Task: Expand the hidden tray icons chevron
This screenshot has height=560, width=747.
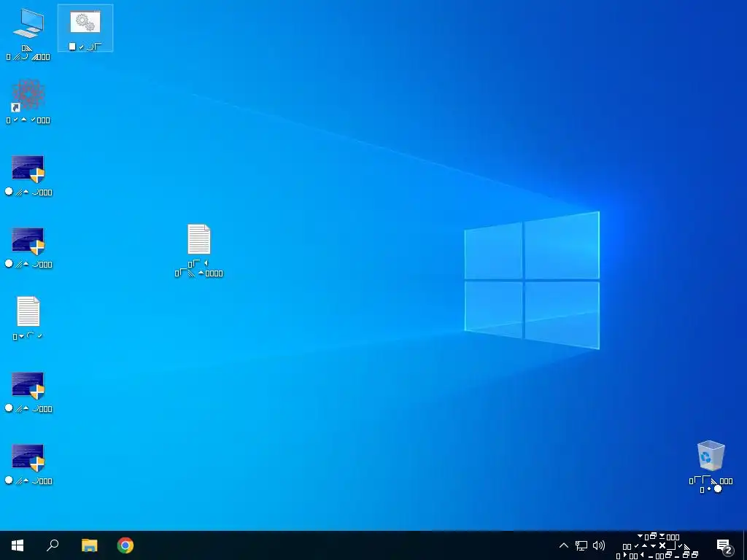Action: [x=564, y=545]
